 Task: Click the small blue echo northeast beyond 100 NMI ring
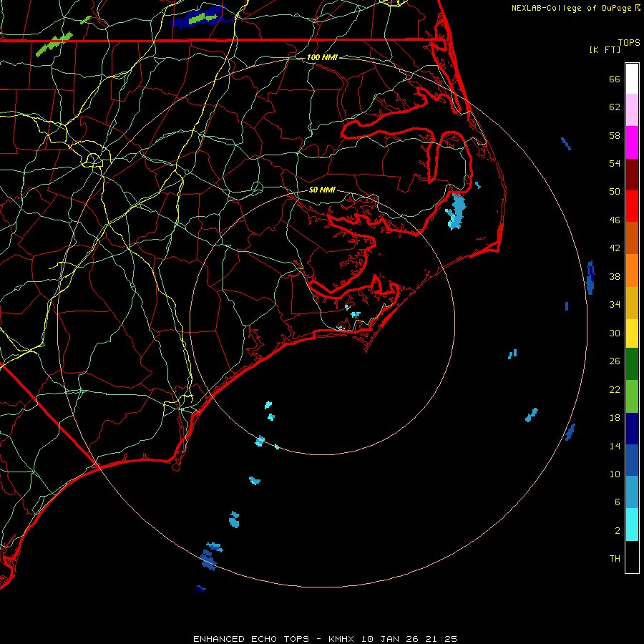tap(566, 144)
